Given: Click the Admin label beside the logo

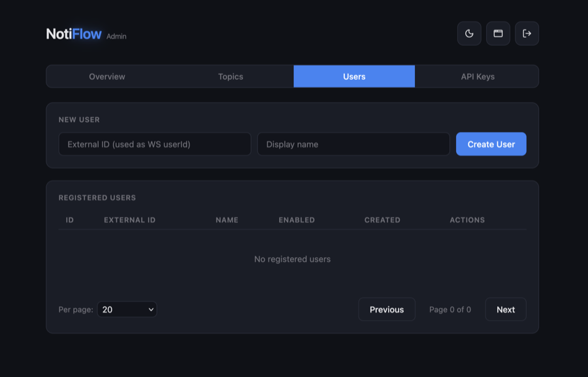Looking at the screenshot, I should 116,37.
